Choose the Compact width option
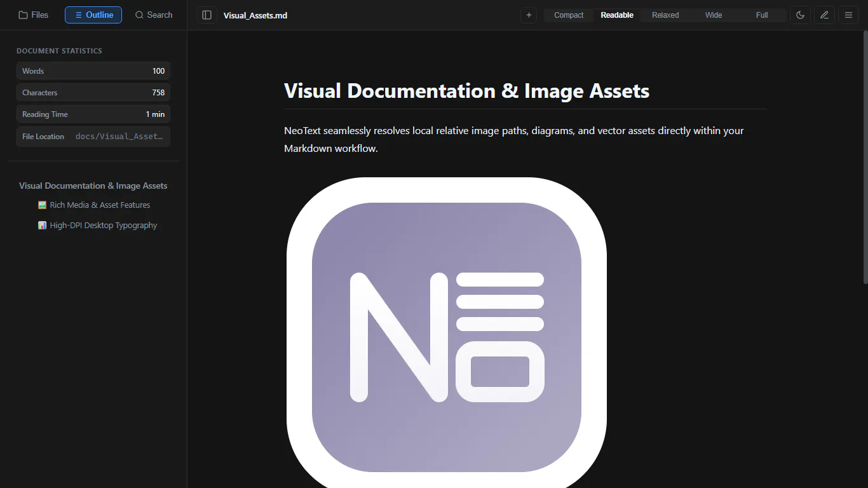 569,15
